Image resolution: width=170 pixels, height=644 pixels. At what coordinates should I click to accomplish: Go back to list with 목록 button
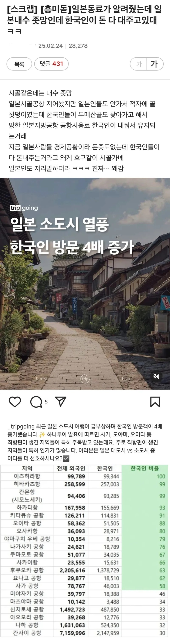coord(19,64)
